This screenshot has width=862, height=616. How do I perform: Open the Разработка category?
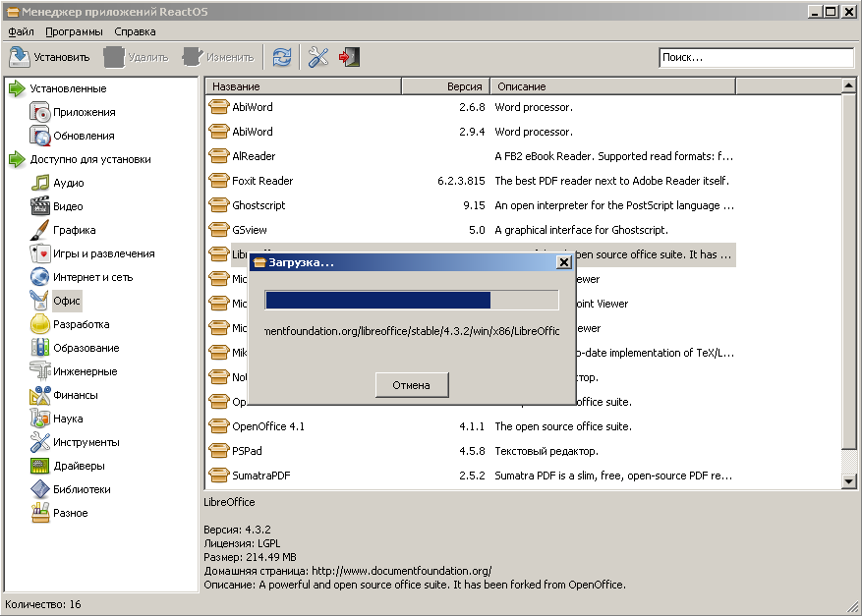tap(70, 324)
